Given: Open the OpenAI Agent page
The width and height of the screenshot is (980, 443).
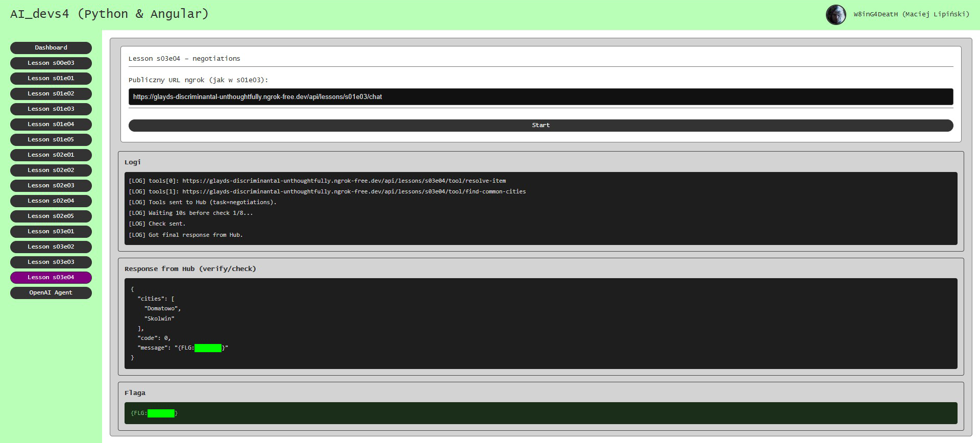Looking at the screenshot, I should (51, 292).
